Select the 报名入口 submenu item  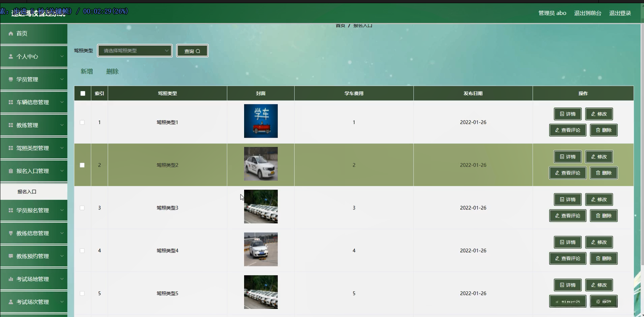click(x=27, y=192)
